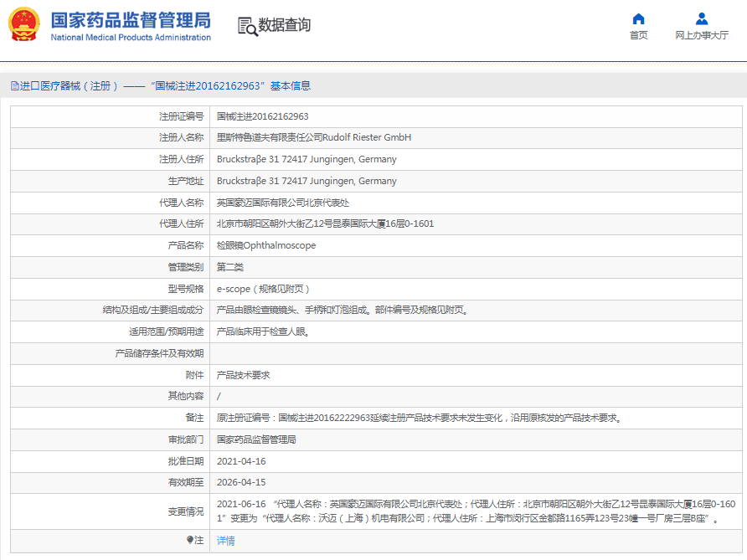Open the 网上办事大厅 navigation label
The image size is (747, 560).
coord(702,35)
